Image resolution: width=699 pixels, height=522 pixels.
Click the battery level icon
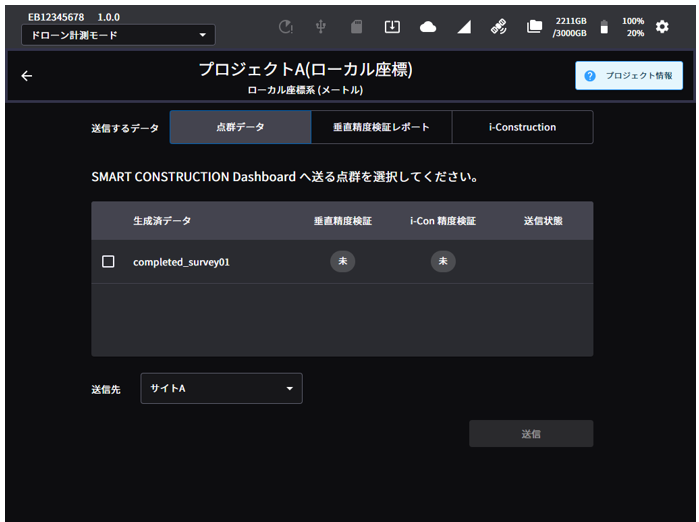(x=603, y=27)
